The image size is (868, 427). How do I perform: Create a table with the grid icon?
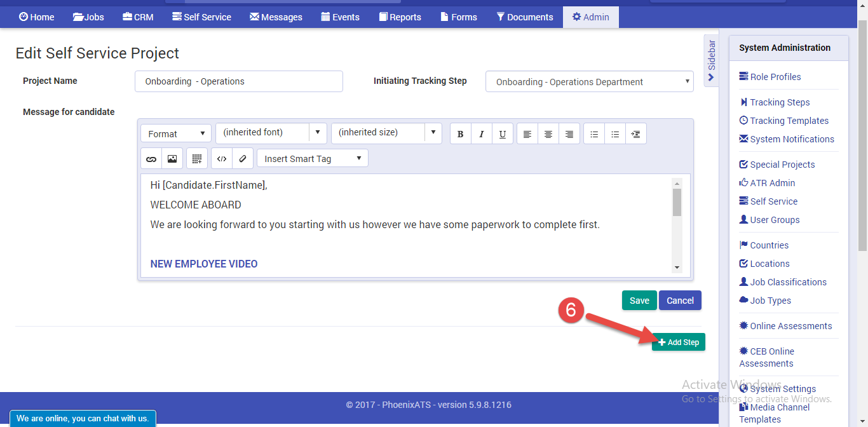pos(197,159)
